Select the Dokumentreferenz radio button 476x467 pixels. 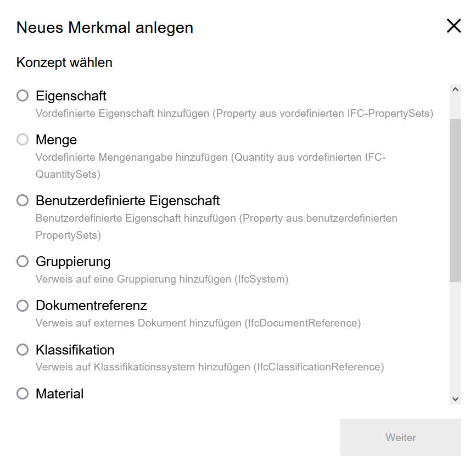[x=23, y=306]
